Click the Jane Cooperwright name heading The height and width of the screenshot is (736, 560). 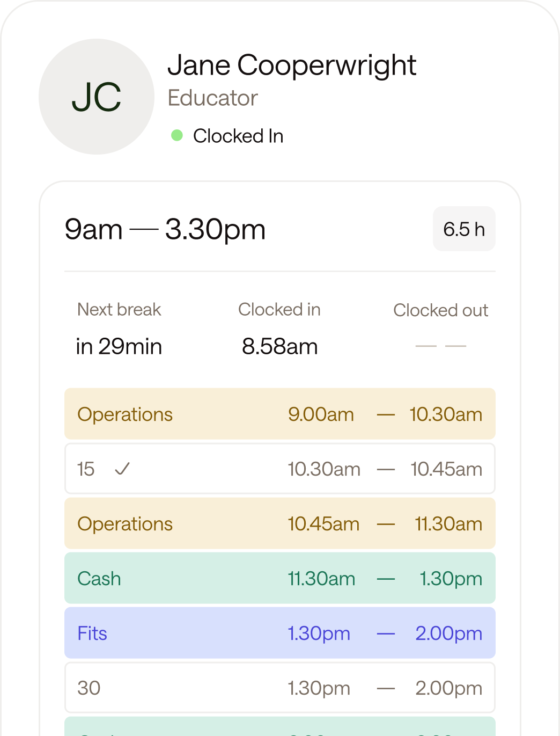coord(292,65)
